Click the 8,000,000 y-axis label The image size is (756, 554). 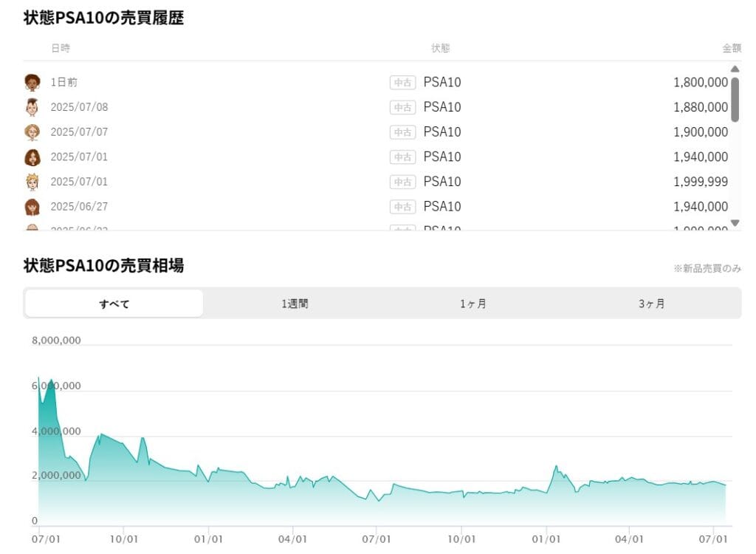coord(56,341)
